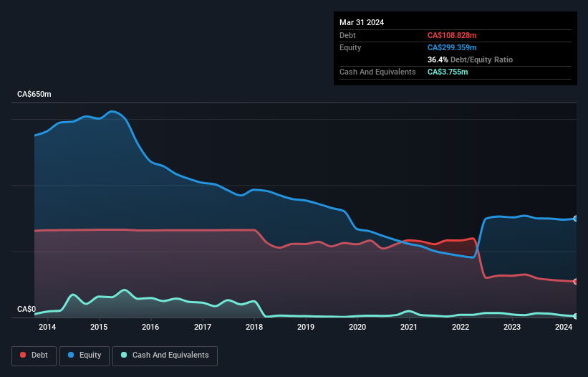Click the blue Equity endpoint marker
Viewport: 588px width, 377px height.
pyautogui.click(x=576, y=219)
